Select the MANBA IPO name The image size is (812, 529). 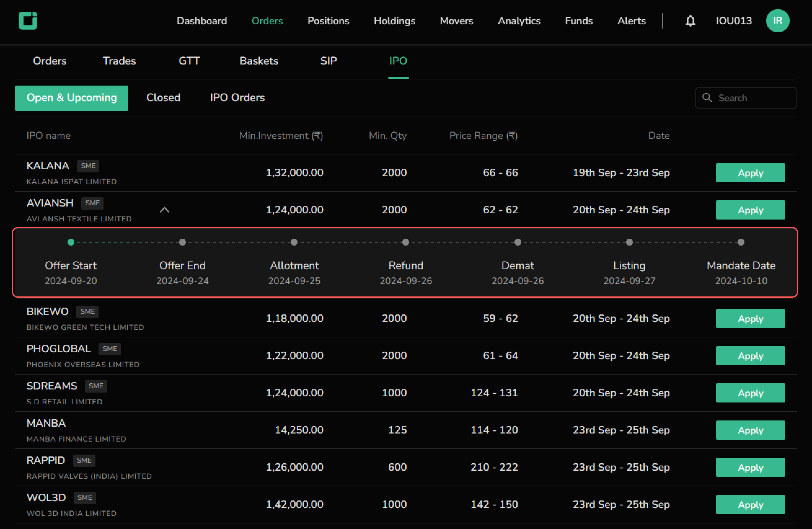click(x=46, y=423)
